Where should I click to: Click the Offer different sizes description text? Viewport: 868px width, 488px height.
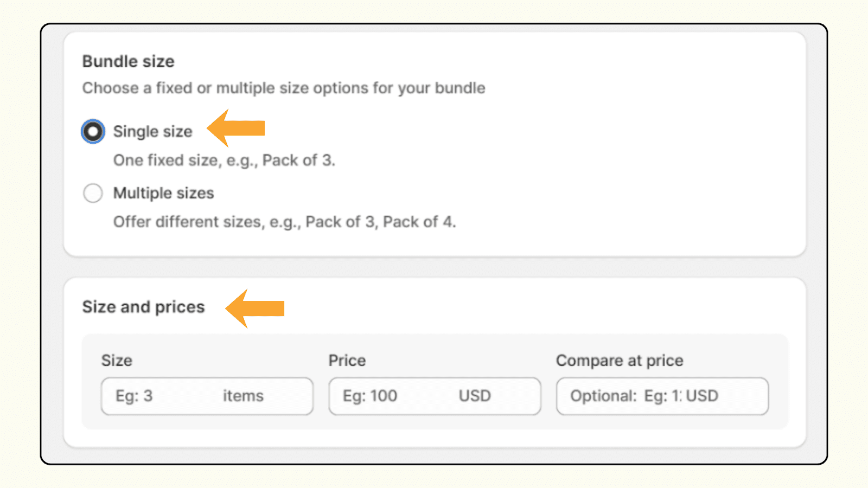coord(285,221)
